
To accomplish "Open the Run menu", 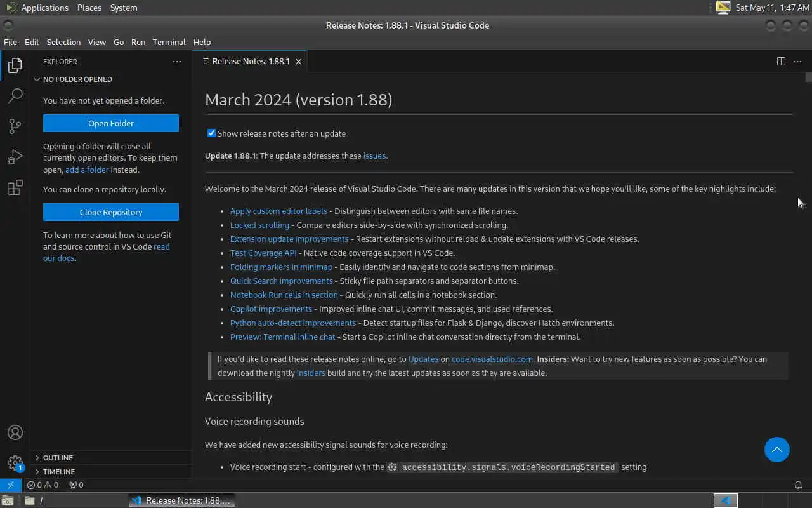I will (x=138, y=42).
